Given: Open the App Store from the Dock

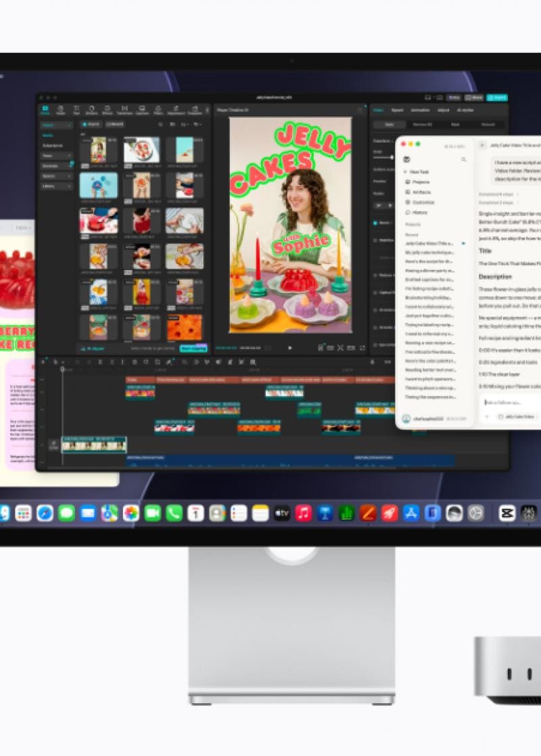Looking at the screenshot, I should pyautogui.click(x=411, y=513).
